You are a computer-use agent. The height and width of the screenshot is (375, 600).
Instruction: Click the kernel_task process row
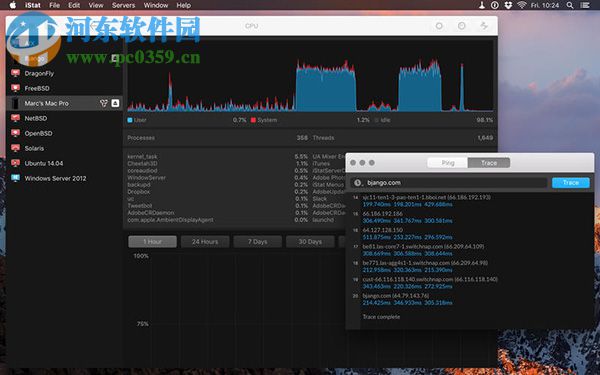click(x=217, y=157)
